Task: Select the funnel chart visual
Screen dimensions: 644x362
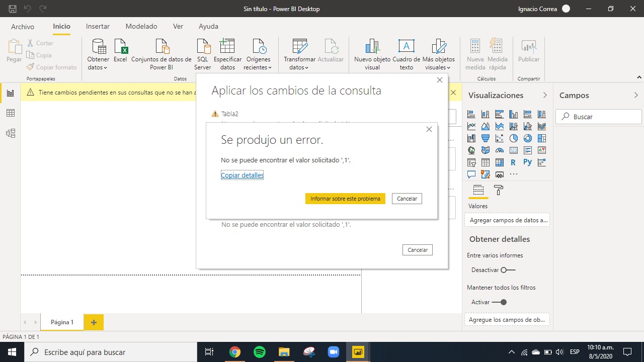Action: (486, 138)
